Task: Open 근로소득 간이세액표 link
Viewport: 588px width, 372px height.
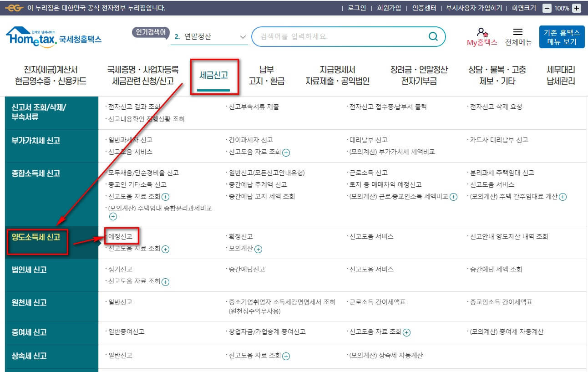Action: pyautogui.click(x=377, y=302)
